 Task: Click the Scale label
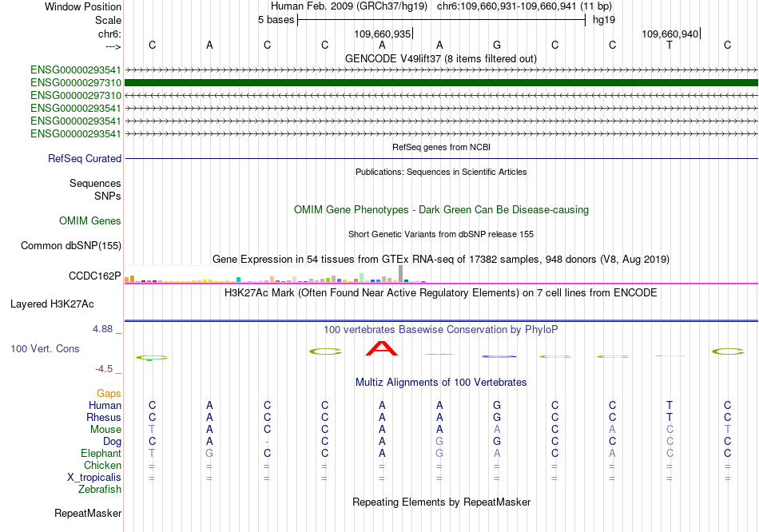point(109,20)
